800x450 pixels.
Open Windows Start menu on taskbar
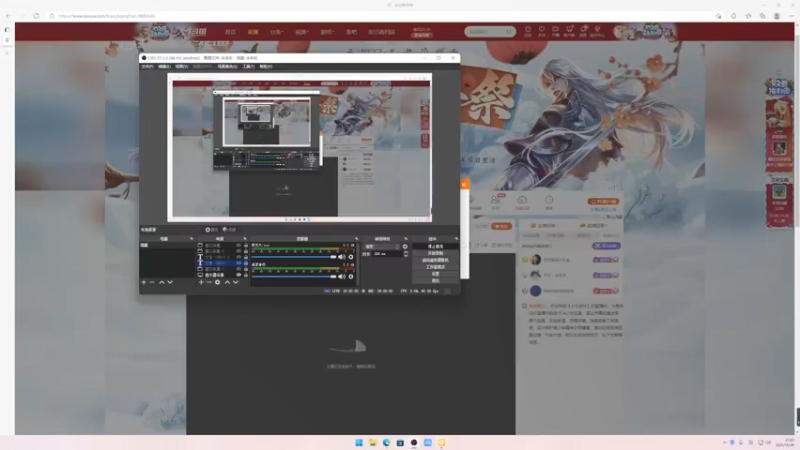(359, 442)
